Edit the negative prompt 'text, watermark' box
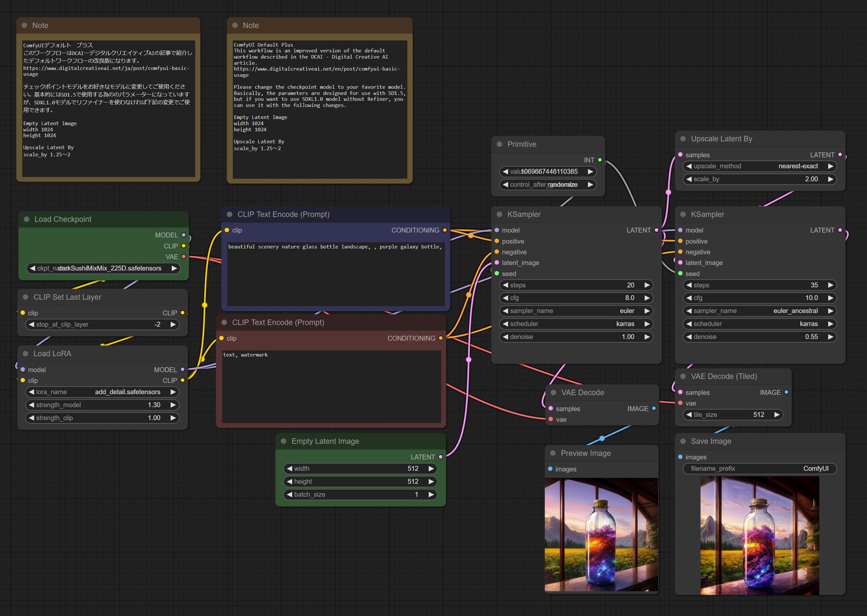The image size is (867, 616). (x=331, y=387)
